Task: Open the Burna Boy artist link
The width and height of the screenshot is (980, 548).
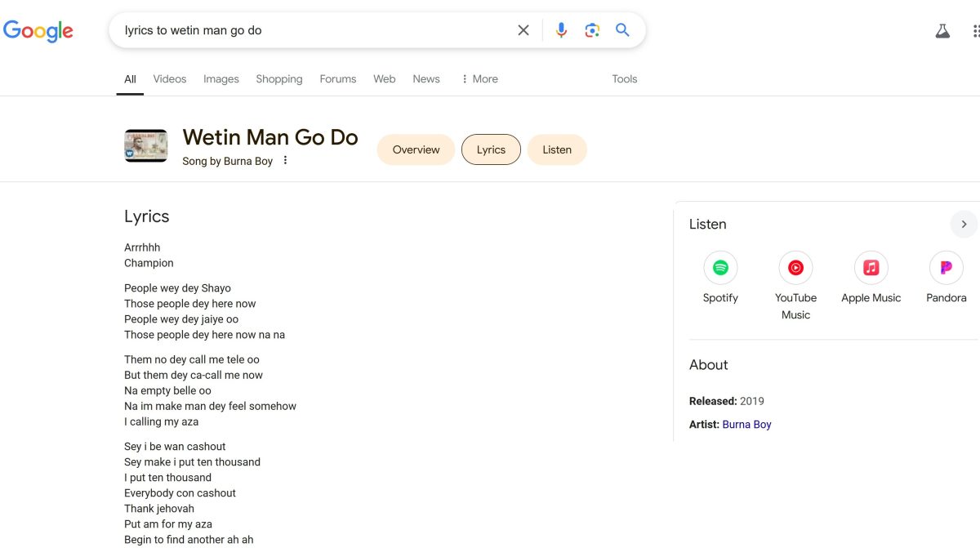Action: [x=746, y=425]
